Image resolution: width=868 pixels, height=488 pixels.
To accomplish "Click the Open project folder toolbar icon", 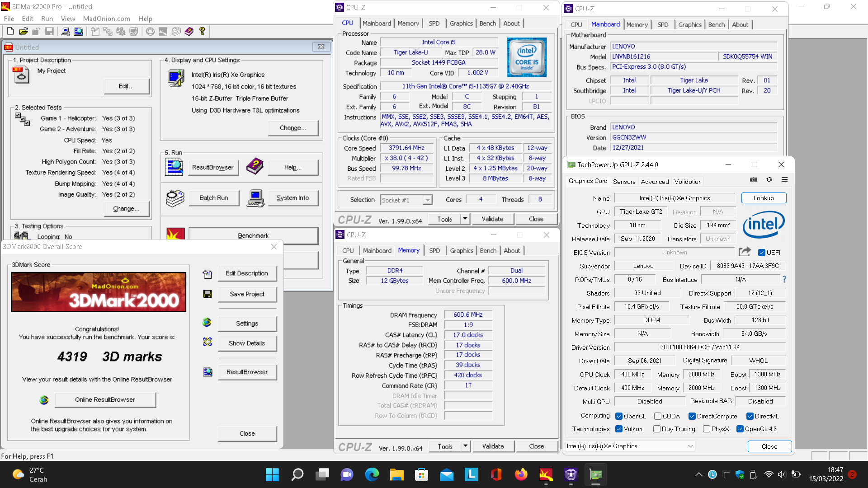I will pyautogui.click(x=24, y=31).
